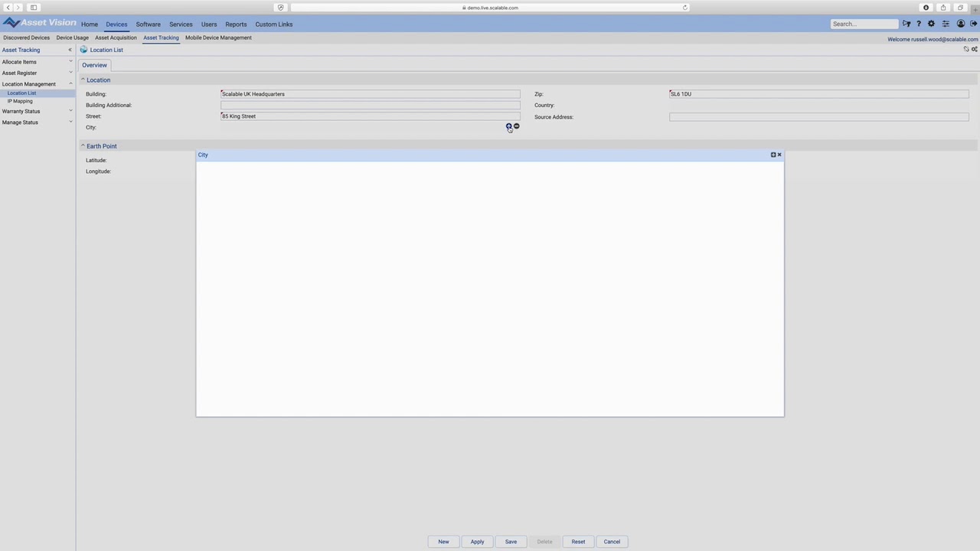Collapse the Earth Point section
980x551 pixels.
(x=83, y=145)
